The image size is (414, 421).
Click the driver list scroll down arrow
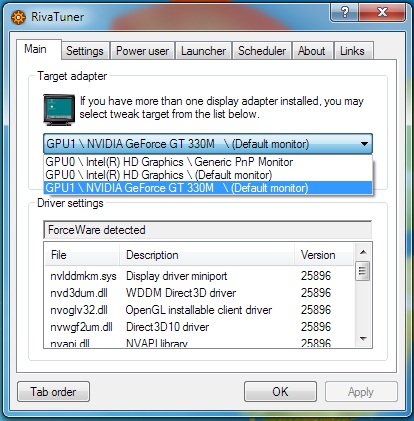click(x=363, y=339)
